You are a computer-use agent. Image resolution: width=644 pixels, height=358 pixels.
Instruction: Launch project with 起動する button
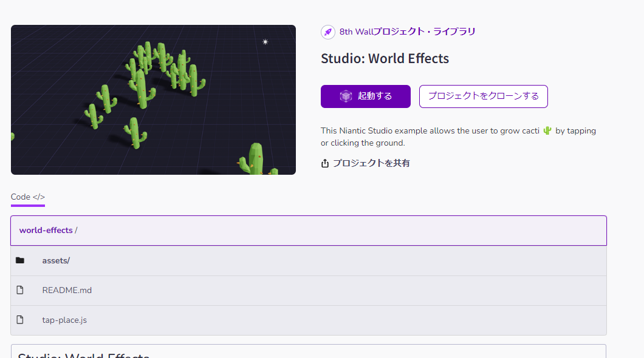[x=366, y=96]
